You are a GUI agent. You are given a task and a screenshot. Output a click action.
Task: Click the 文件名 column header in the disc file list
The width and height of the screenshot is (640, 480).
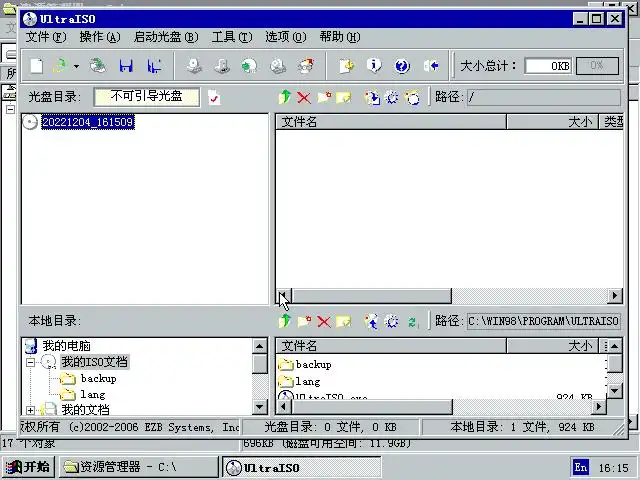pos(391,122)
